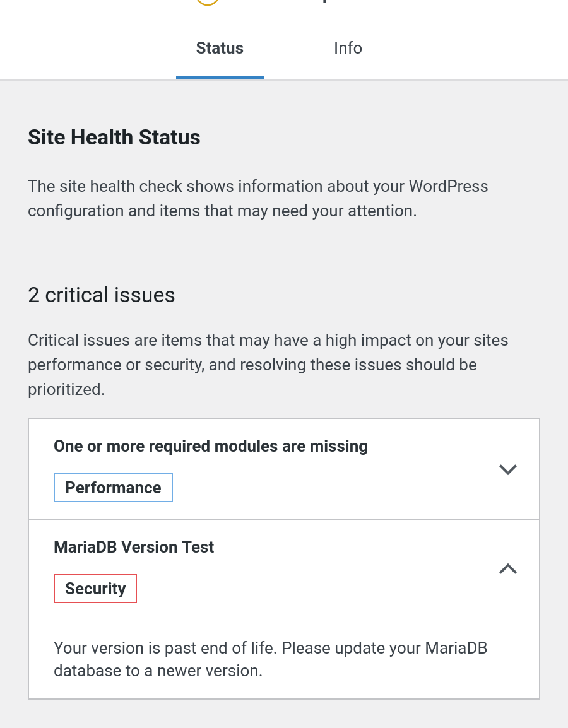Screen dimensions: 568x728
Task: Click the critical issues explanation paragraph
Action: (268, 365)
